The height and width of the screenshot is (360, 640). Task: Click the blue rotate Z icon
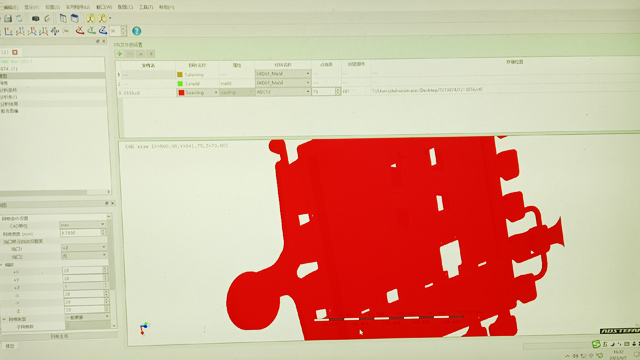click(103, 31)
